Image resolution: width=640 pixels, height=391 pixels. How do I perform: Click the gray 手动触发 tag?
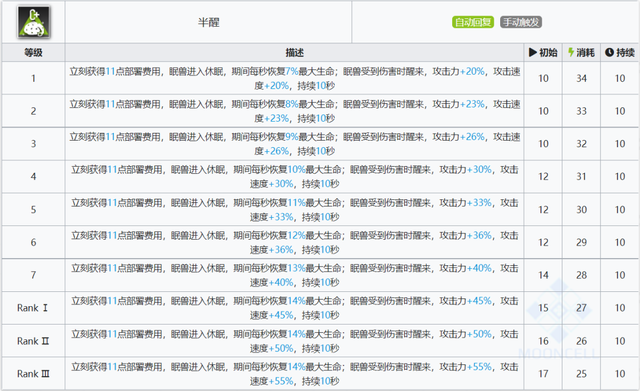521,22
